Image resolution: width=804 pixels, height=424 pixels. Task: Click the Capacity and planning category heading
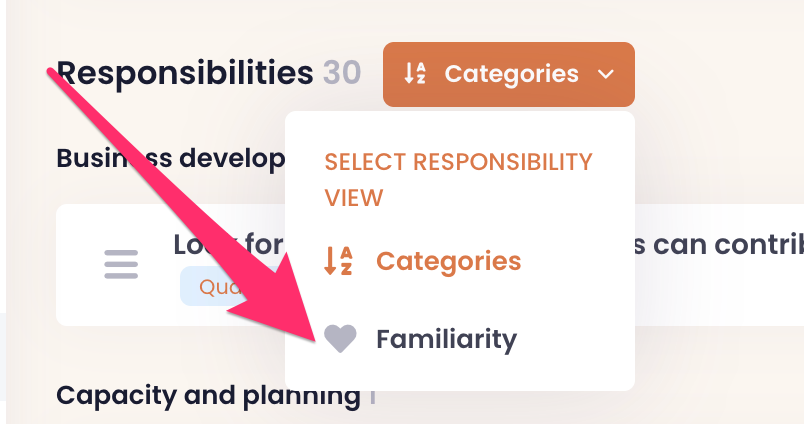(x=208, y=396)
